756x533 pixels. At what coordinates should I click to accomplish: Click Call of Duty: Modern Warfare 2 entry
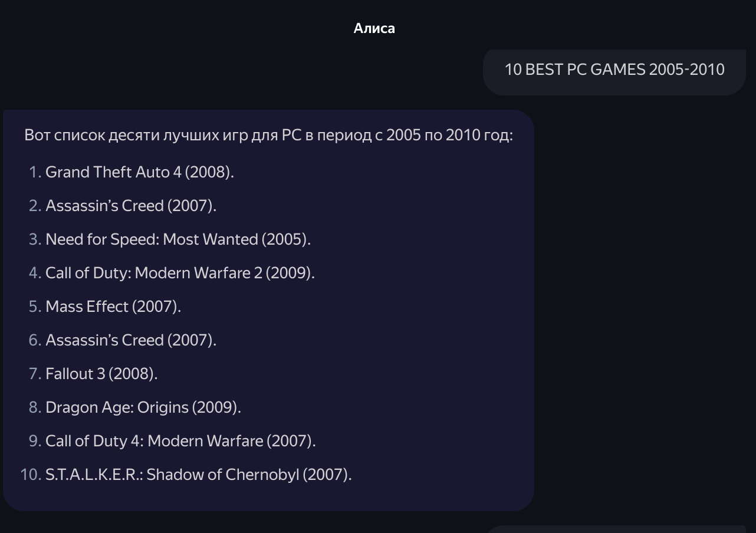tap(180, 273)
